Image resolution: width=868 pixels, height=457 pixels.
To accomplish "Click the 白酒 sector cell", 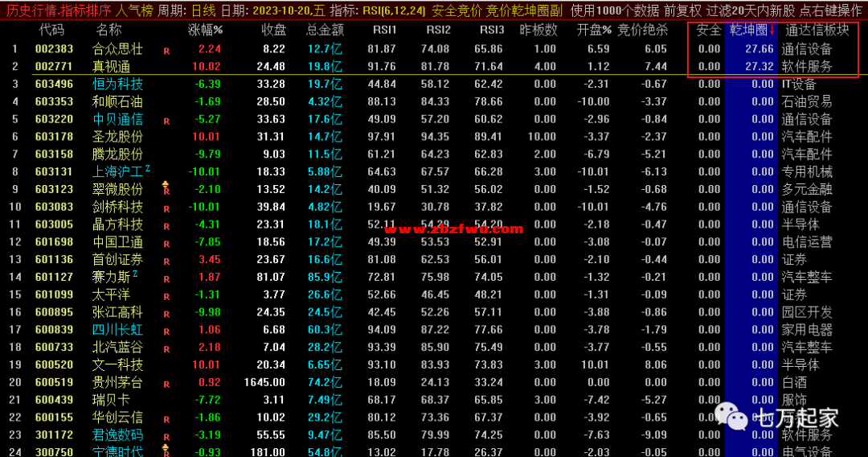I will click(794, 382).
